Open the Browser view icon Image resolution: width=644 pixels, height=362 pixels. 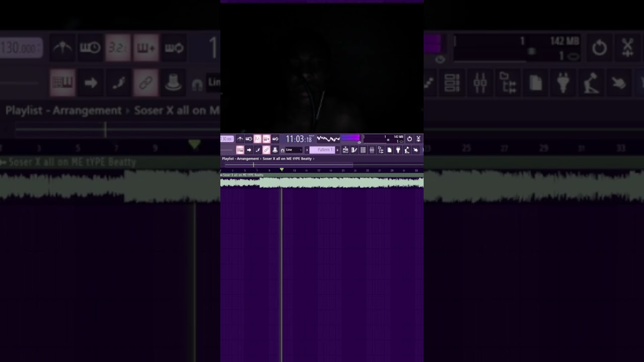tap(380, 150)
